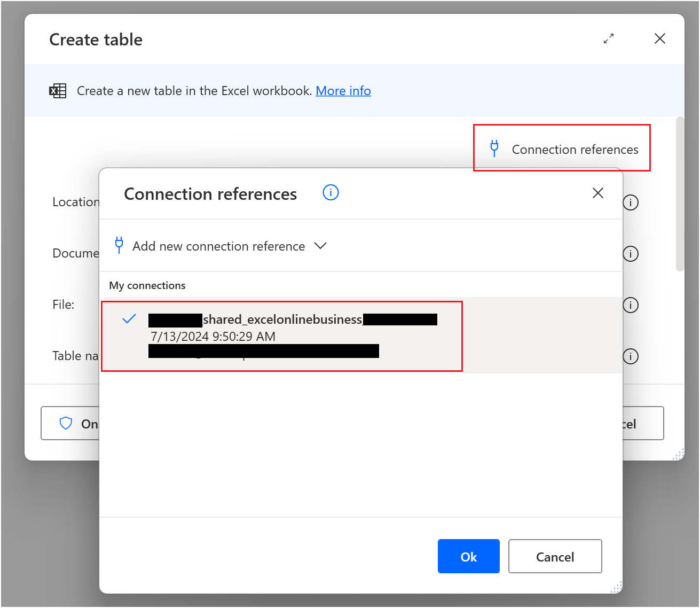700x608 pixels.
Task: Click Cancel in Connection references popup
Action: coord(555,556)
